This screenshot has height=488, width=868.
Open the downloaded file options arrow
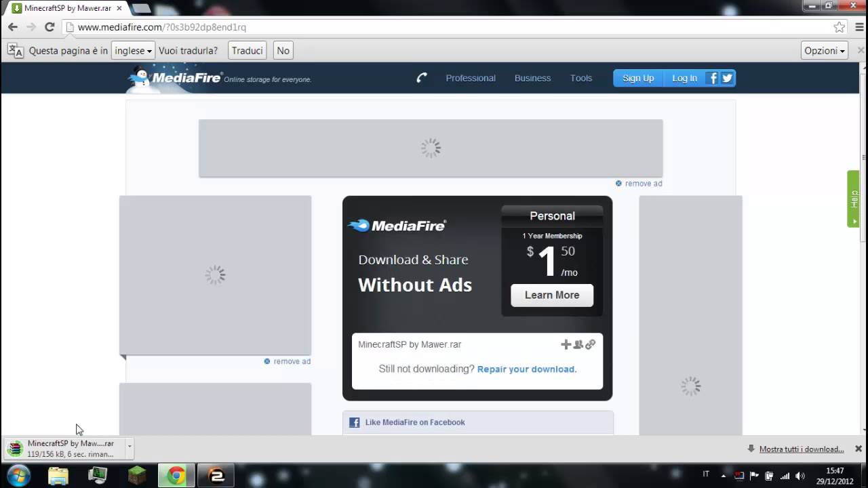[x=130, y=447]
